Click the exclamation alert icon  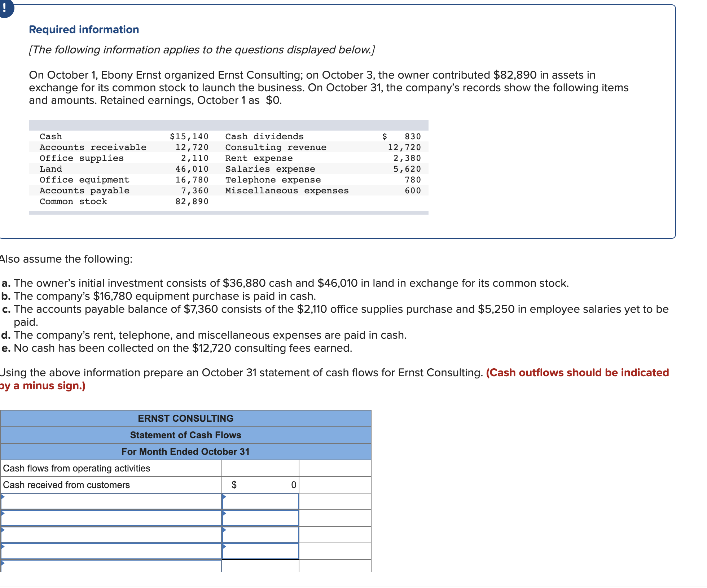(x=5, y=8)
